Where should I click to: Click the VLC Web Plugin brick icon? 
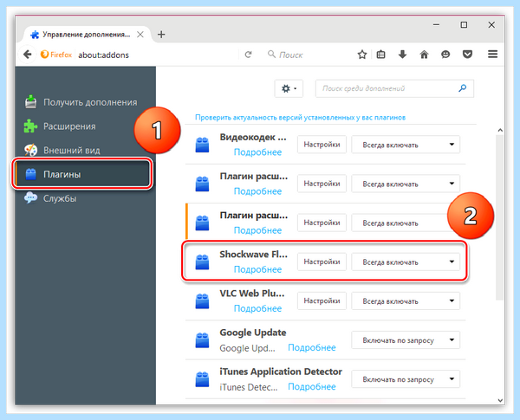[202, 301]
